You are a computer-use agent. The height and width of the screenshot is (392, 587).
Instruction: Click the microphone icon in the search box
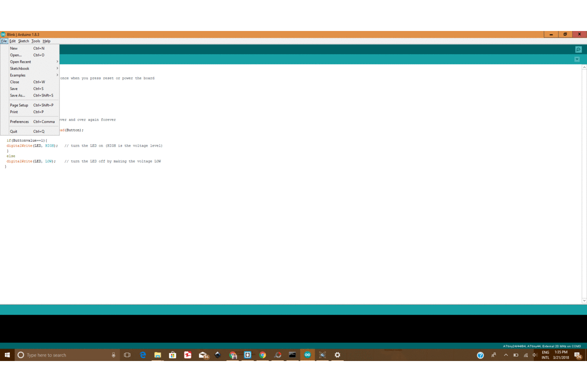coord(113,355)
